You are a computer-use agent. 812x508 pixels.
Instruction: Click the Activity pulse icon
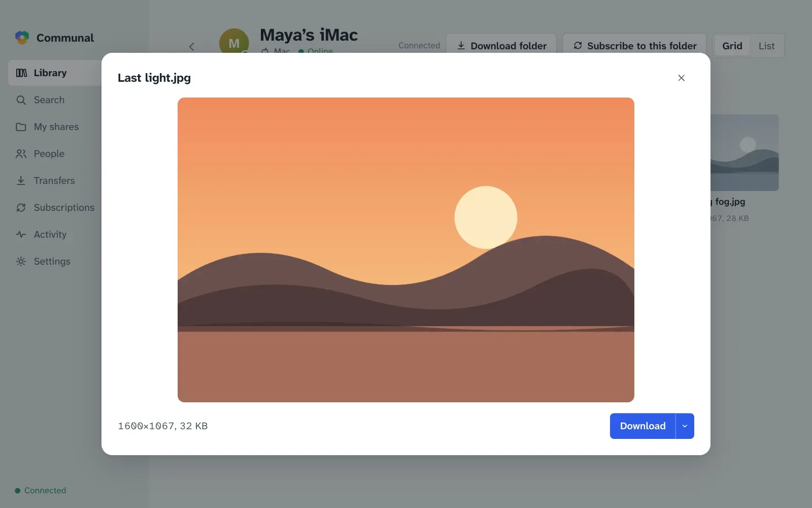point(21,234)
